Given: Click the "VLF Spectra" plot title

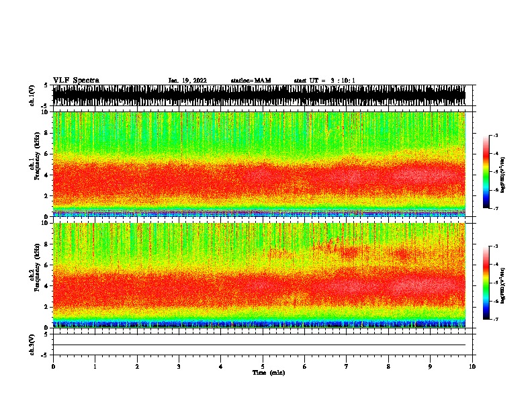Looking at the screenshot, I should click(x=76, y=81).
